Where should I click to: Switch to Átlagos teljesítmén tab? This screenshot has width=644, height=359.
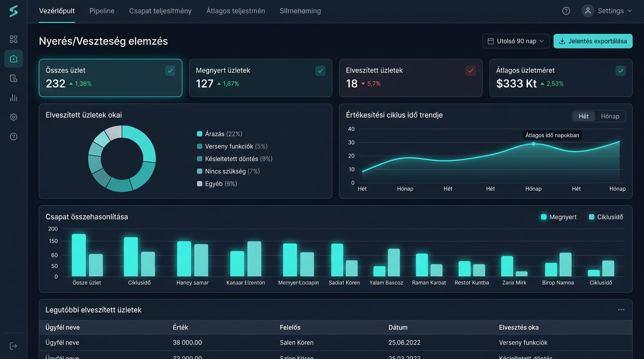coord(236,11)
